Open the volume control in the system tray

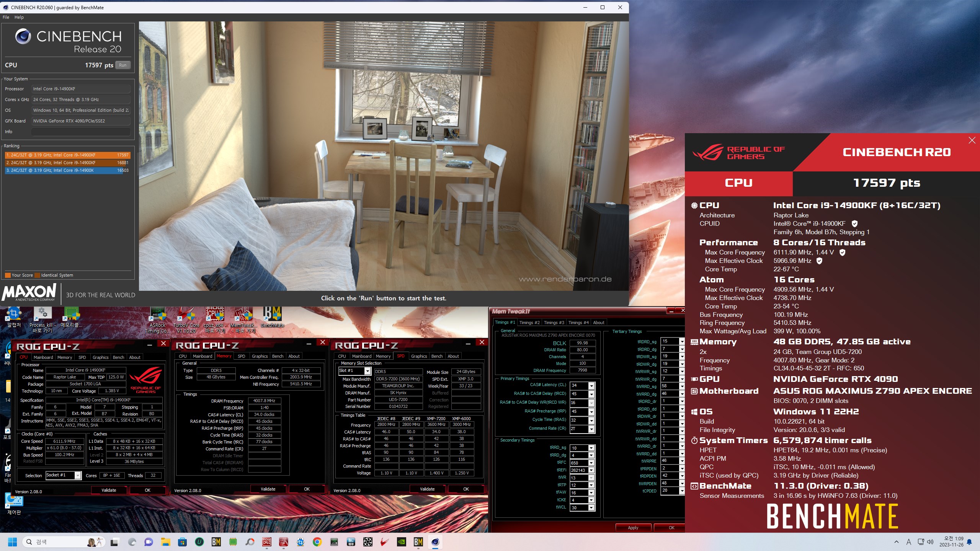click(930, 542)
